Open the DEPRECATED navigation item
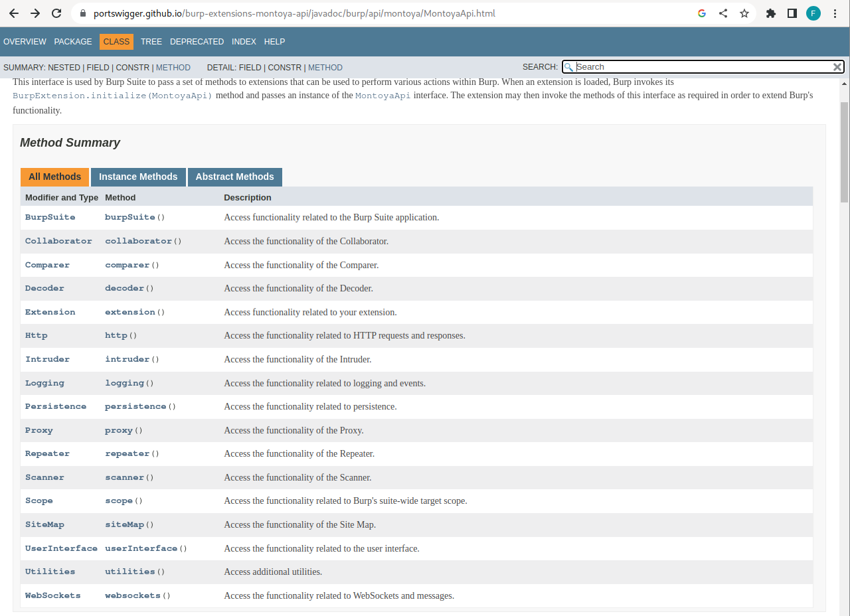 click(197, 42)
